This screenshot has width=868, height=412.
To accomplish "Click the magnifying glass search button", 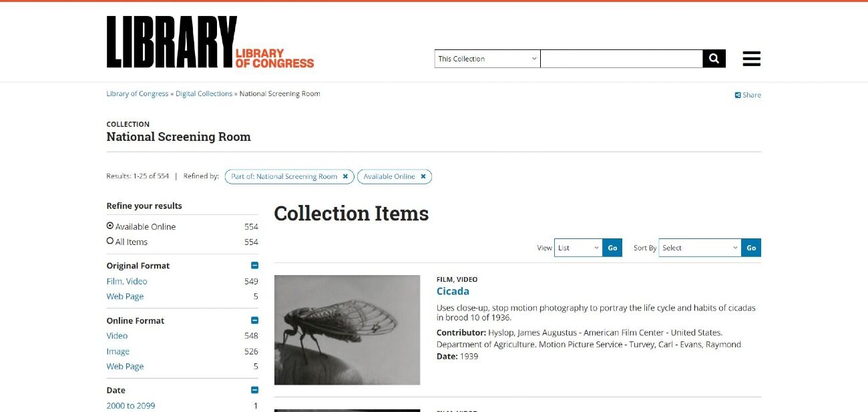I will click(x=714, y=59).
